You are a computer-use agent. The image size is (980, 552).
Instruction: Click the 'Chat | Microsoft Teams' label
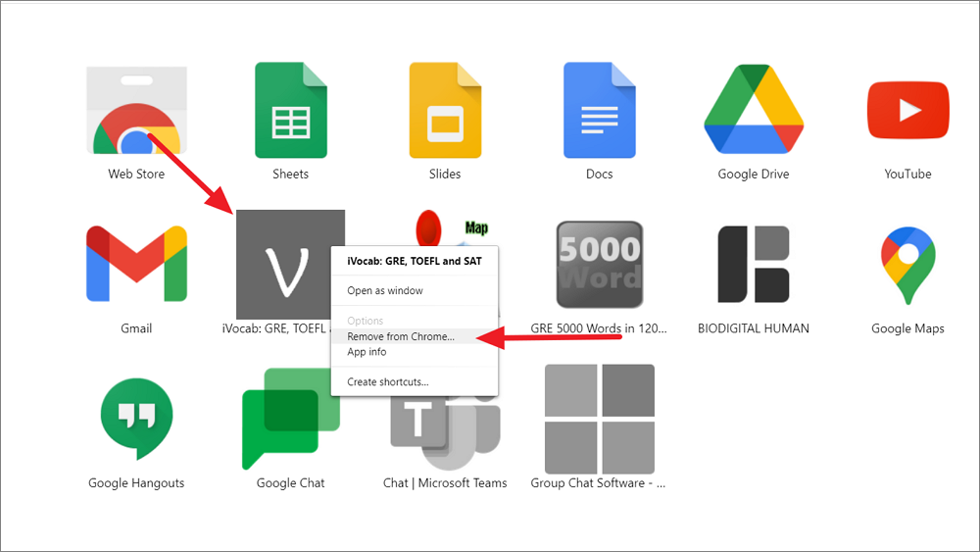point(445,482)
